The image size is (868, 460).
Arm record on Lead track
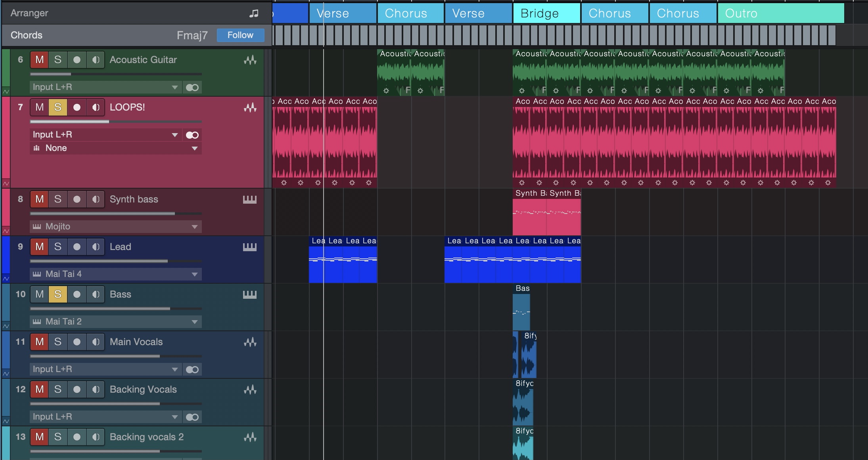(x=77, y=247)
